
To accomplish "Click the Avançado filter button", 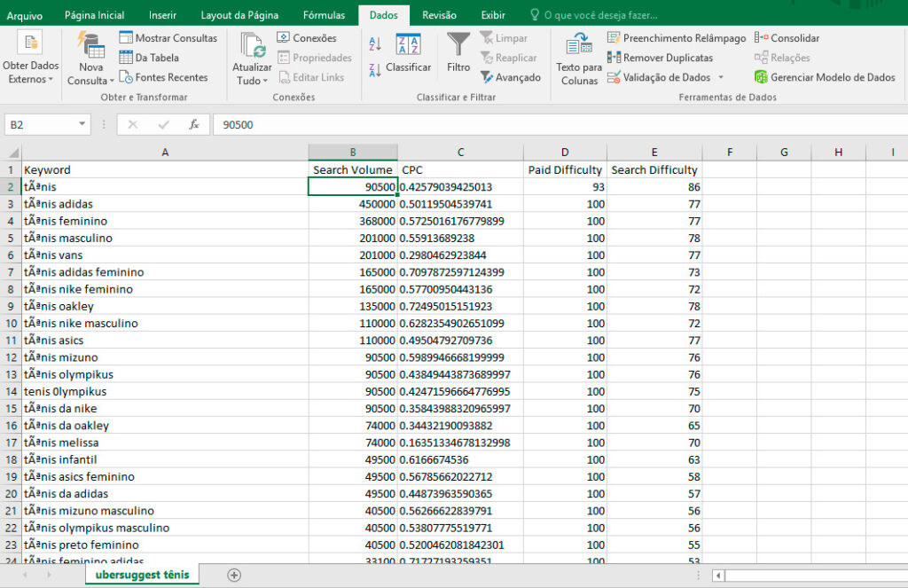I will (510, 77).
